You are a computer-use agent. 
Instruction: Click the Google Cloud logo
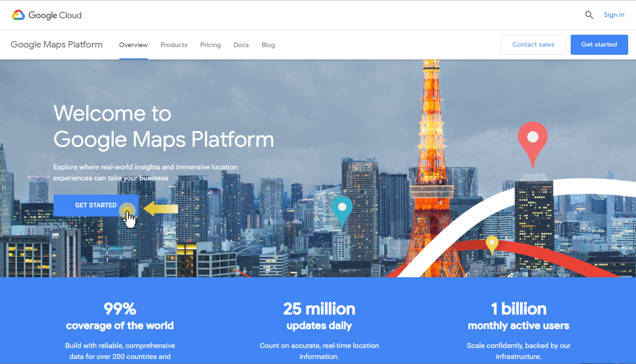[x=46, y=15]
